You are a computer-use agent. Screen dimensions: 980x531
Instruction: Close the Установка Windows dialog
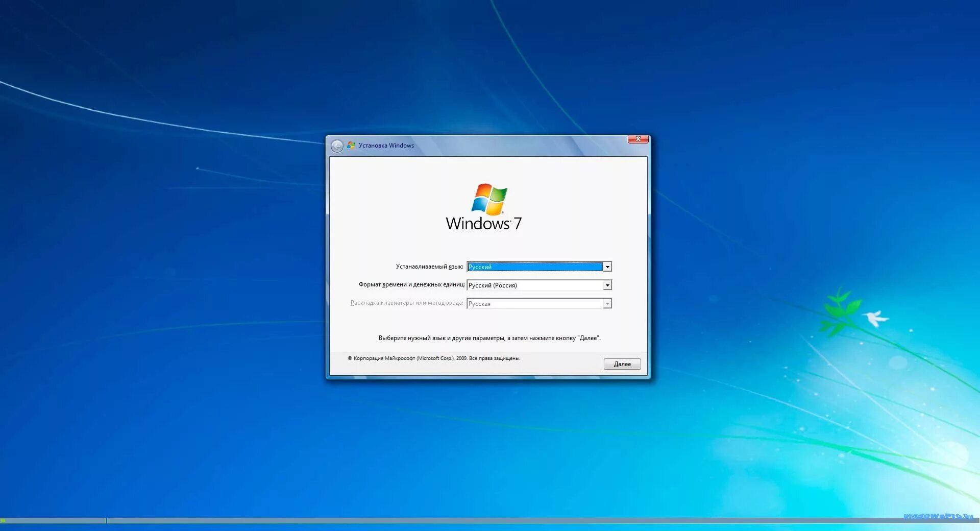point(638,139)
